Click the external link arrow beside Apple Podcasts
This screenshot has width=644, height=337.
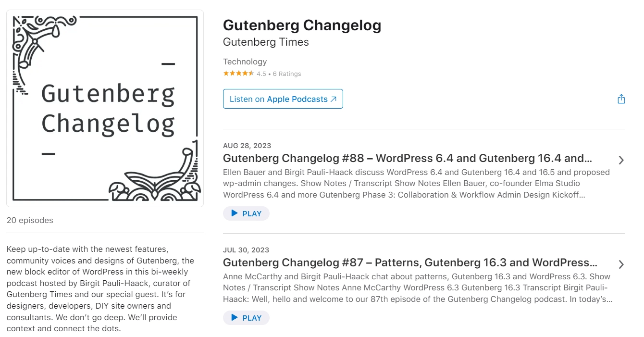coord(334,99)
